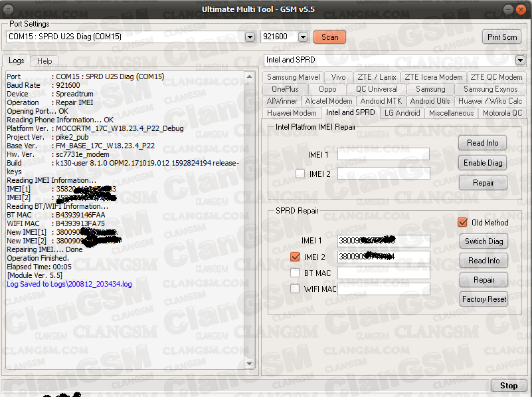Click the '[Module Ver. 5.5]' log line
532x397 pixels.
[35, 275]
